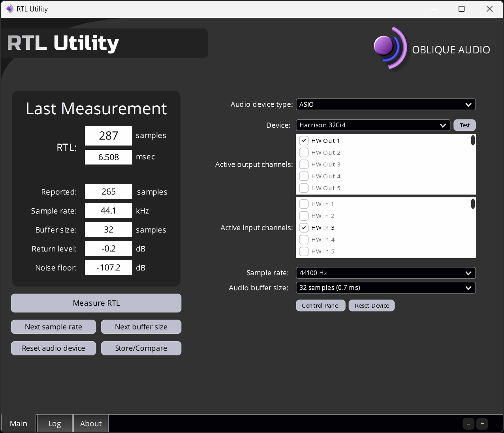Enable the HW In 2 checkbox
The height and width of the screenshot is (433, 504).
[304, 216]
